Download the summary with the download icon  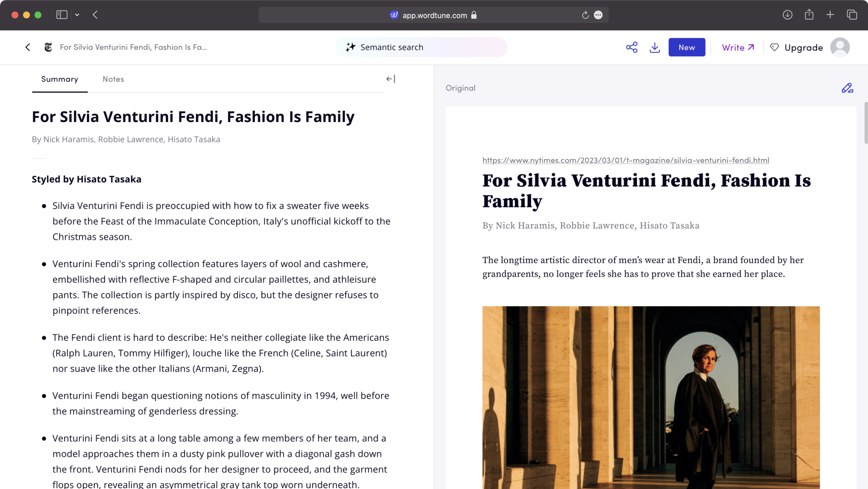pyautogui.click(x=655, y=47)
